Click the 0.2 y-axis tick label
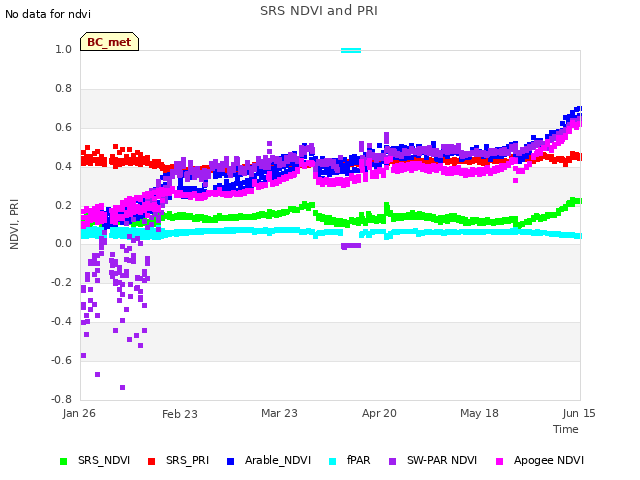The height and width of the screenshot is (480, 640). coord(64,205)
